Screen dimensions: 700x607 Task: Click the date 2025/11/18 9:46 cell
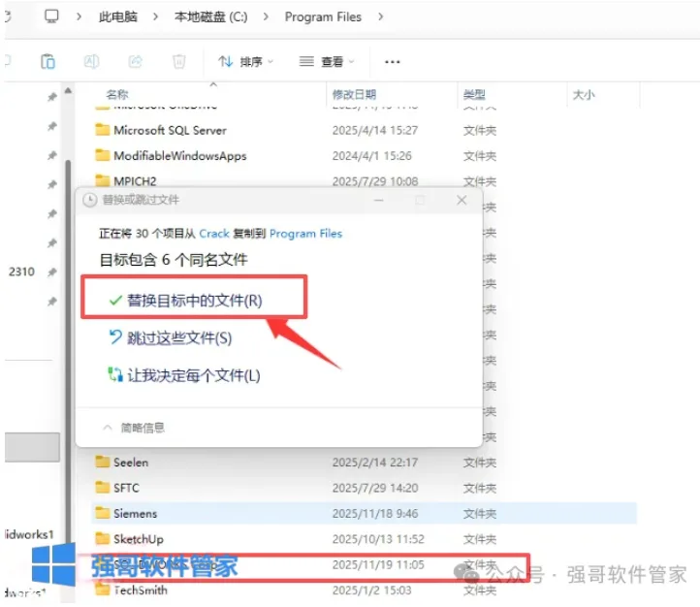(375, 514)
